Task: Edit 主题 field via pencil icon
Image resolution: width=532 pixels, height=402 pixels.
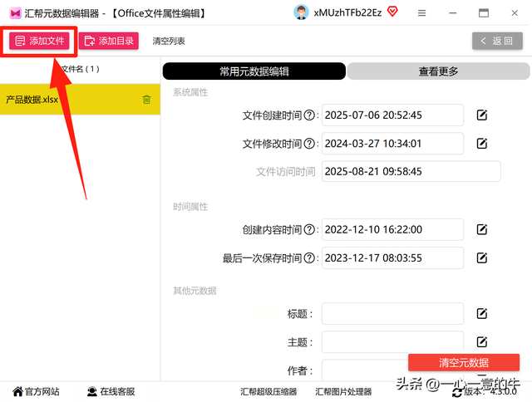Action: pos(482,341)
